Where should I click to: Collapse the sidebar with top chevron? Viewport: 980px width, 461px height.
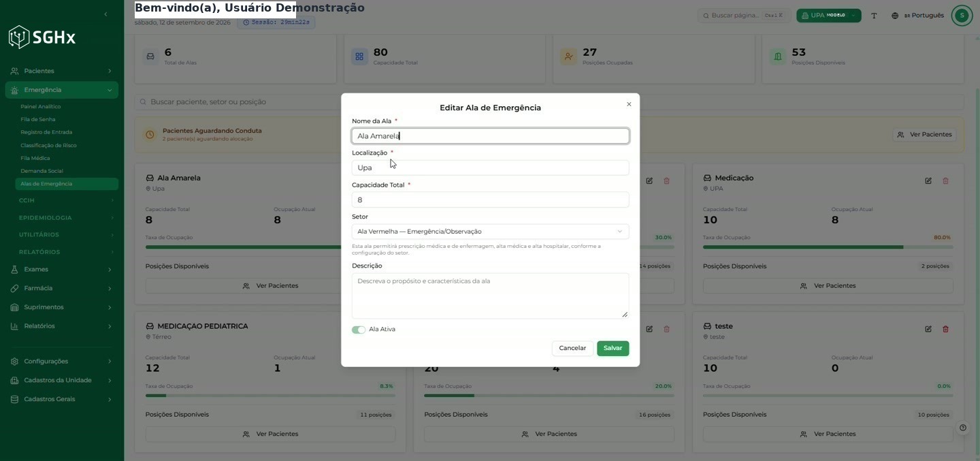[105, 14]
